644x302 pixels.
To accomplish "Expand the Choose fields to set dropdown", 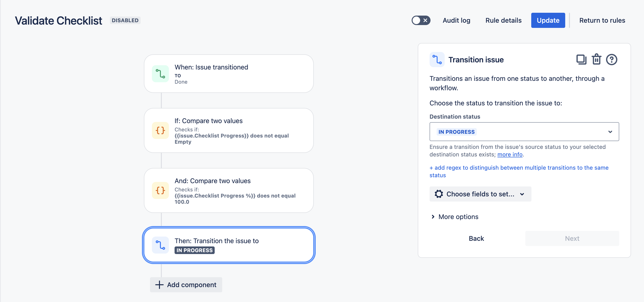I will coord(480,194).
